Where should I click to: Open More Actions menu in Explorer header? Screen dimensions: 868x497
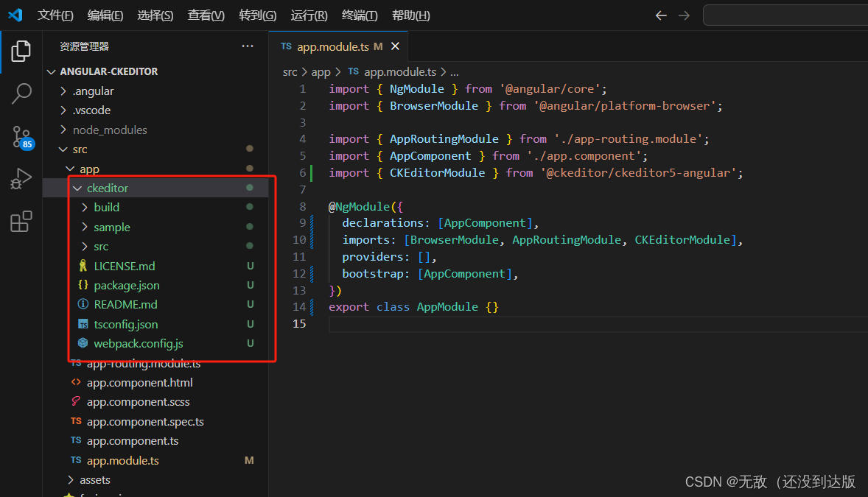pyautogui.click(x=247, y=46)
